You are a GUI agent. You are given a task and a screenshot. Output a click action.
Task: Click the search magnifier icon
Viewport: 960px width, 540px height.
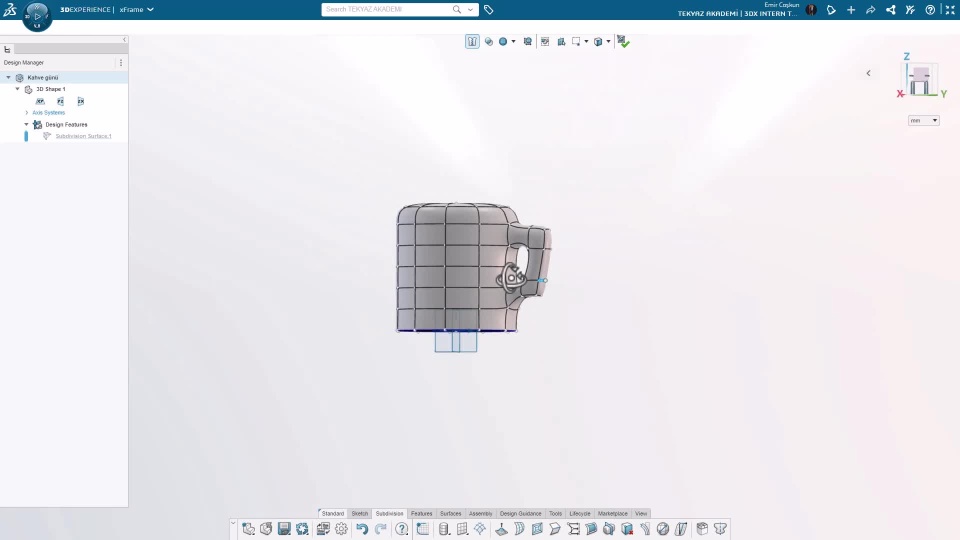[457, 9]
